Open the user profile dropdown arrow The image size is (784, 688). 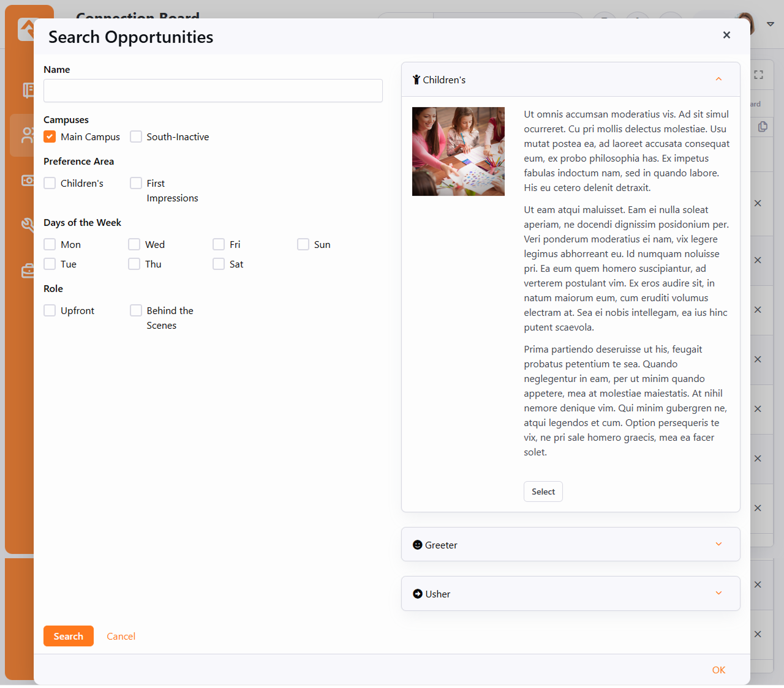(x=771, y=24)
